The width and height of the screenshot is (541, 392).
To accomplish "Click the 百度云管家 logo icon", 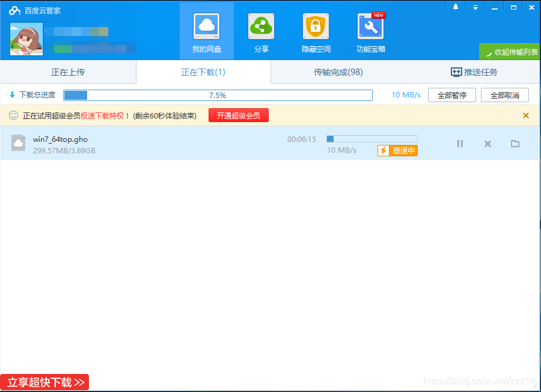I will 14,11.
